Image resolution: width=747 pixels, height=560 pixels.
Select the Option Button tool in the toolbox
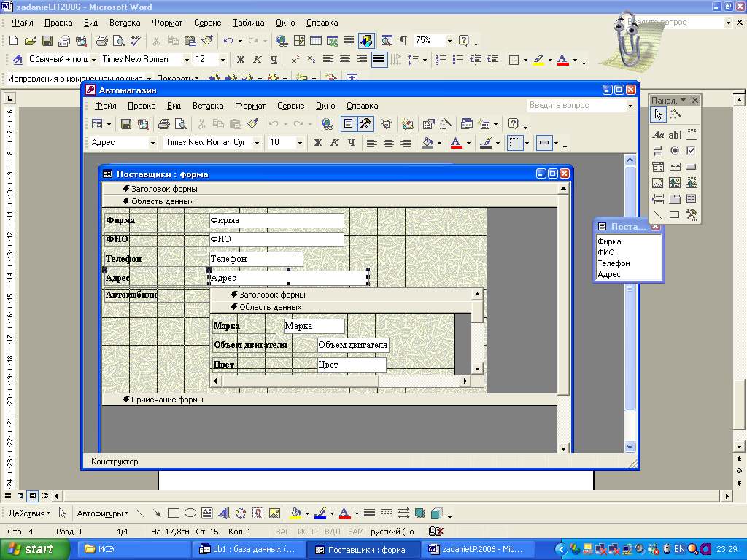coord(675,150)
